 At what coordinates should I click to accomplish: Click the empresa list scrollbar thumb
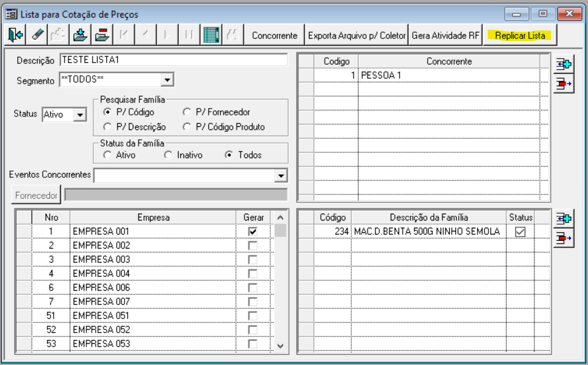coord(280,230)
